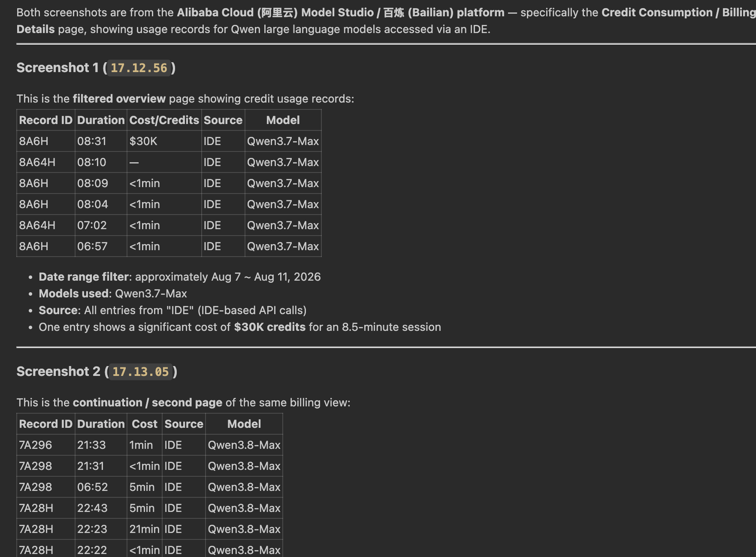Click the "Screenshot 2" section heading
The height and width of the screenshot is (557, 756).
[97, 372]
